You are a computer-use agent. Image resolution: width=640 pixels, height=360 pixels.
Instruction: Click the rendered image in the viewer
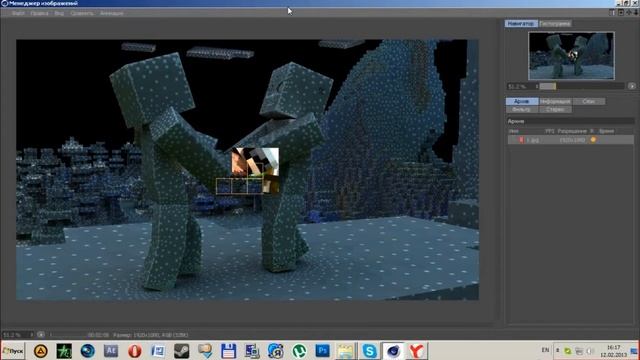(x=247, y=170)
